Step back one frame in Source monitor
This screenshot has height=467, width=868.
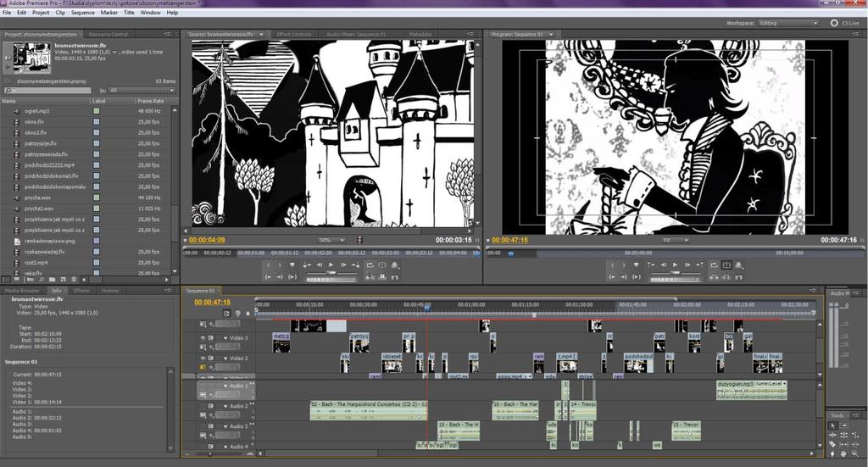(x=320, y=265)
